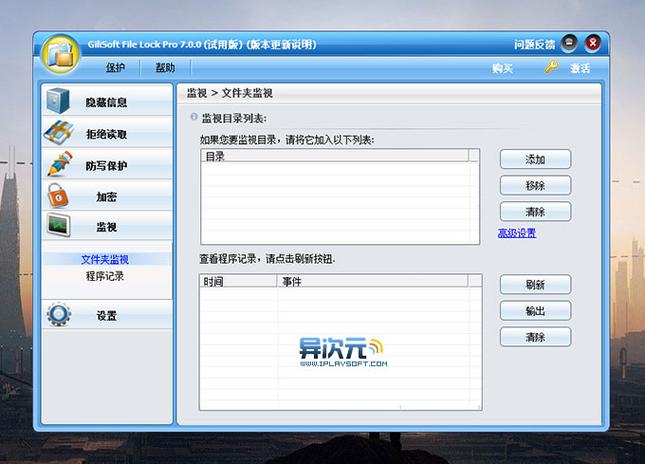Select the 防写保护 sidebar section
This screenshot has height=464, width=645.
(x=107, y=165)
